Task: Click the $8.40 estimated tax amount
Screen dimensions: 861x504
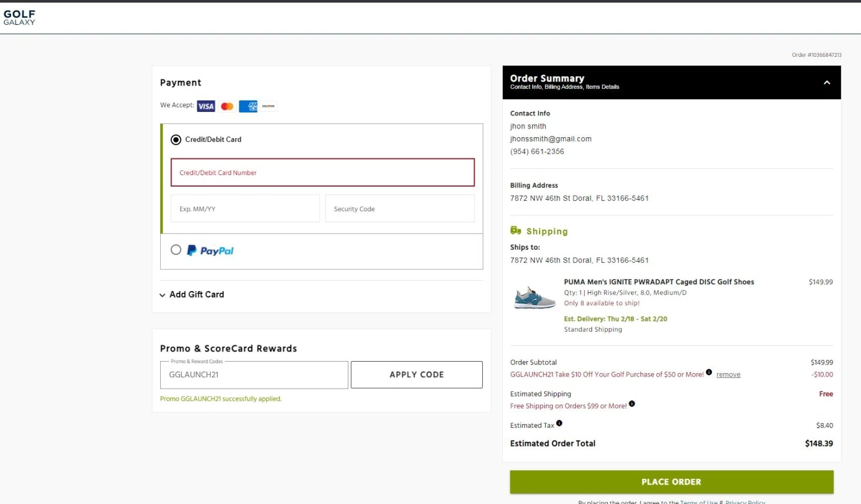Action: point(825,425)
